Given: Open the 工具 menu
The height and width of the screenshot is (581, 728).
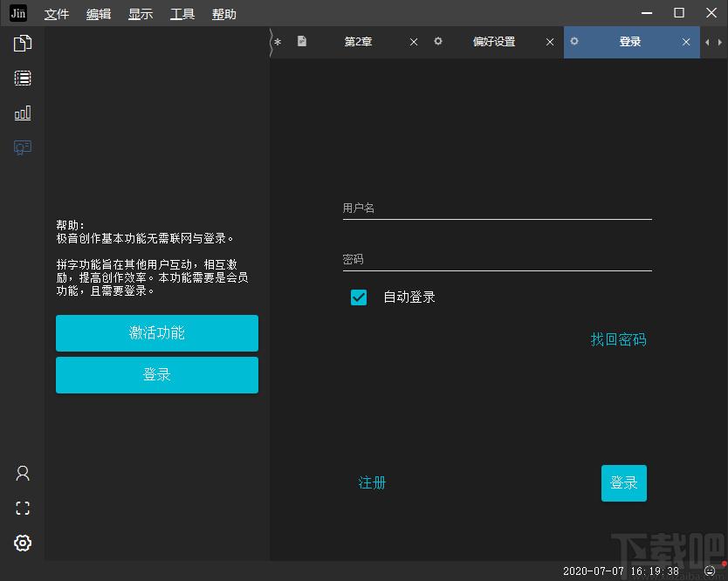Looking at the screenshot, I should (x=182, y=14).
